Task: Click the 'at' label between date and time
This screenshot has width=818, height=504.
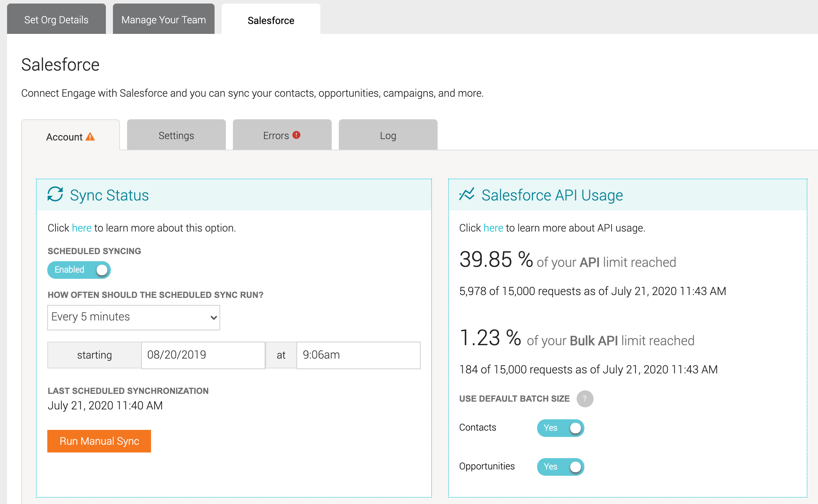Action: pos(281,355)
